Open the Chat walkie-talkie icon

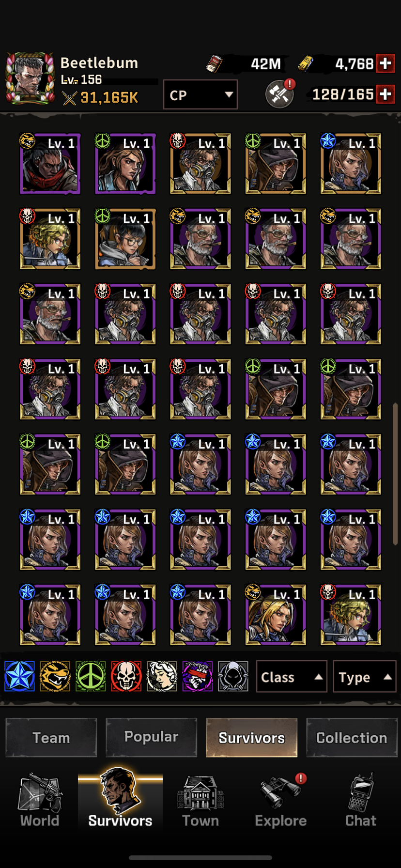point(361,800)
